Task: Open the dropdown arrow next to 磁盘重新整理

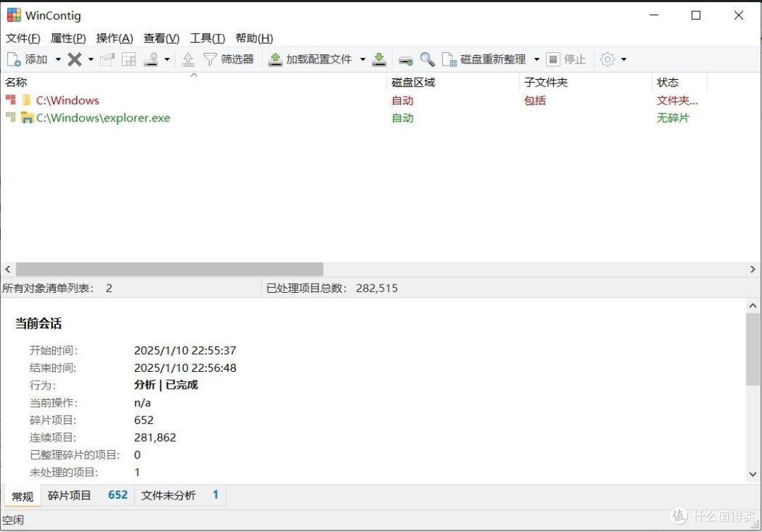Action: tap(536, 59)
